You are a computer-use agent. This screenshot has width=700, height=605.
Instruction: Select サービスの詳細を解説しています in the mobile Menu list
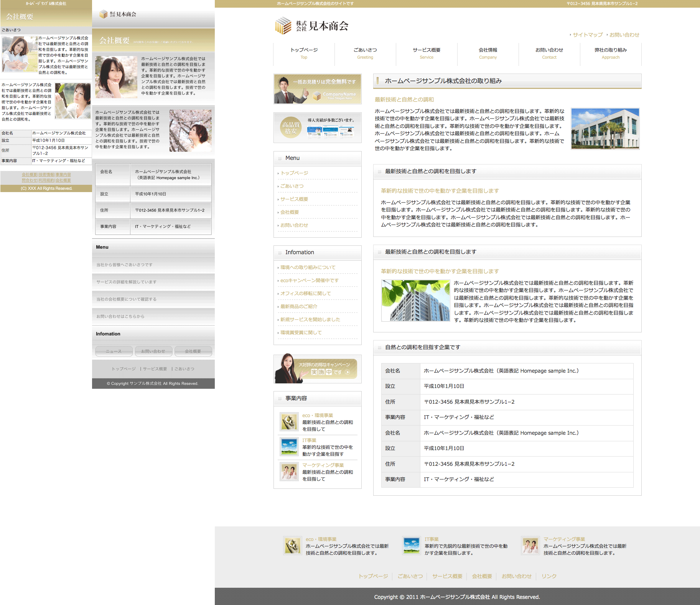(x=126, y=282)
